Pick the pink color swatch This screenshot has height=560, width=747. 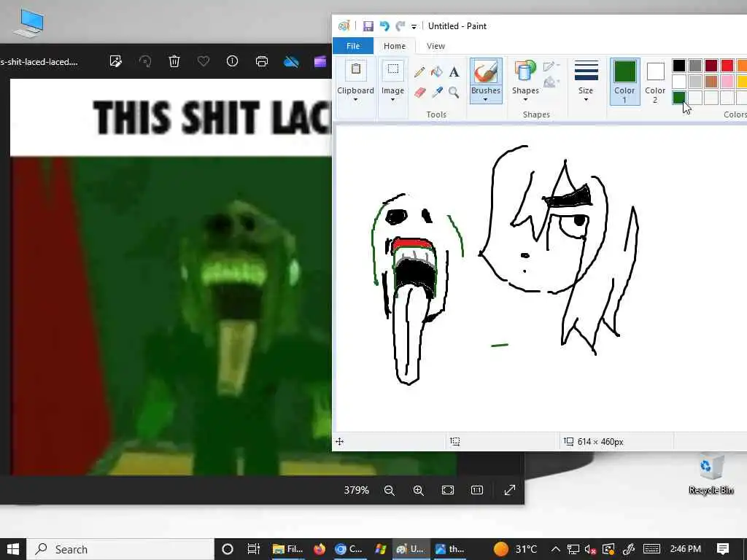point(727,82)
